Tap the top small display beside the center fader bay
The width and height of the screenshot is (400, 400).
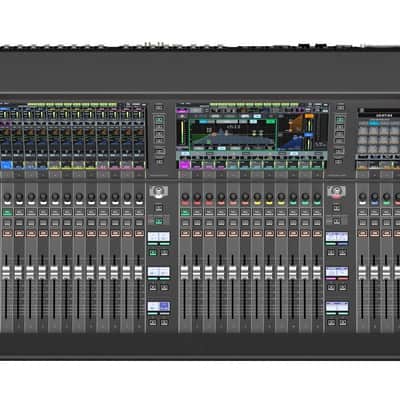tap(337, 237)
